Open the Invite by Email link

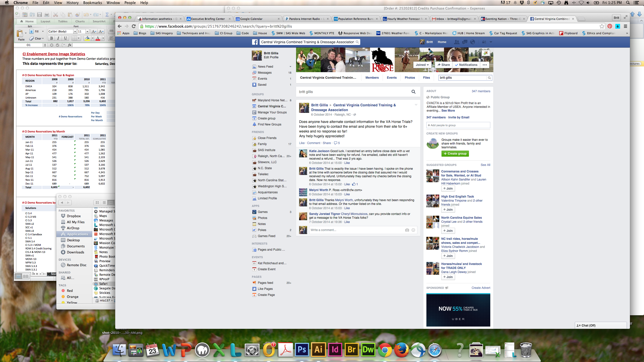coord(459,117)
